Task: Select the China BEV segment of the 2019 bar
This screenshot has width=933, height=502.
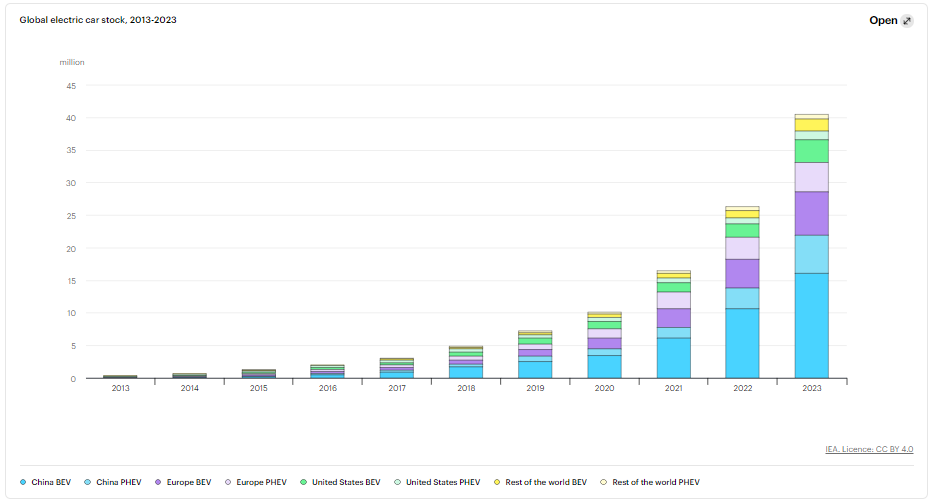Action: pyautogui.click(x=535, y=369)
